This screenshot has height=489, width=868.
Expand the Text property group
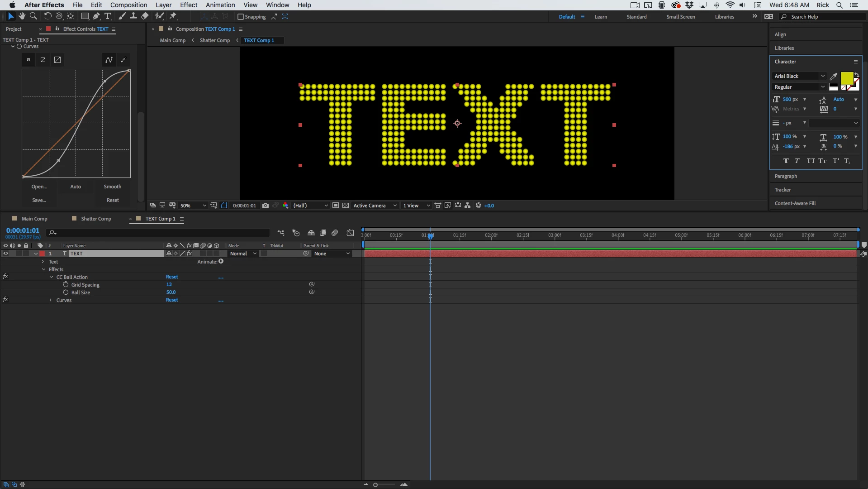point(43,262)
